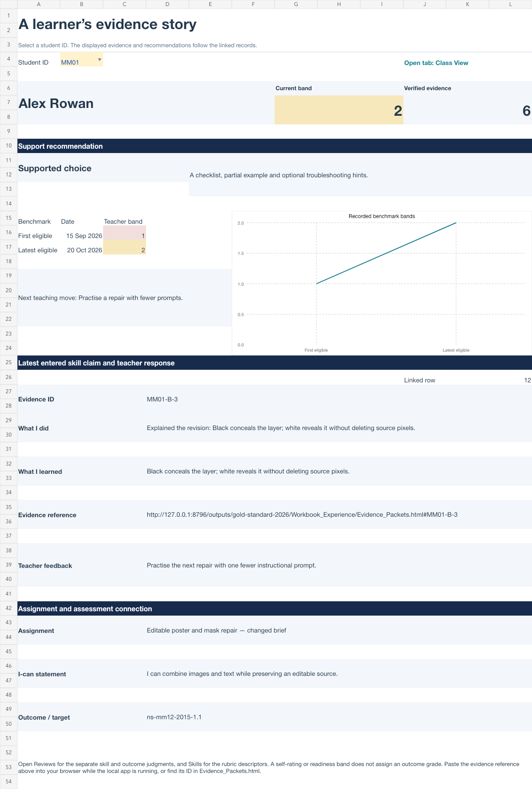532x789 pixels.
Task: Click the I-can statement value text
Action: point(242,674)
